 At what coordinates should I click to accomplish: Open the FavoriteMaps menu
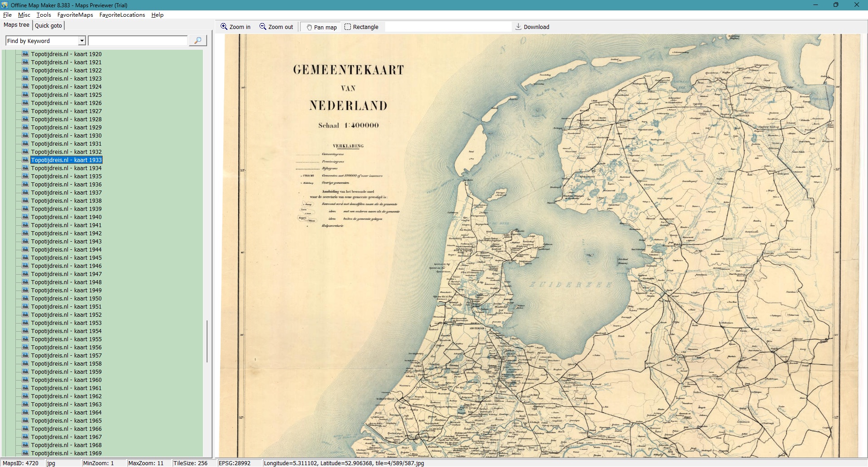coord(75,15)
